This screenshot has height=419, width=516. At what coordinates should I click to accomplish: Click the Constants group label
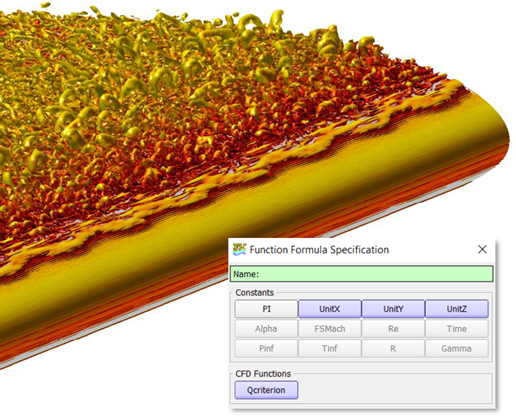tap(255, 293)
